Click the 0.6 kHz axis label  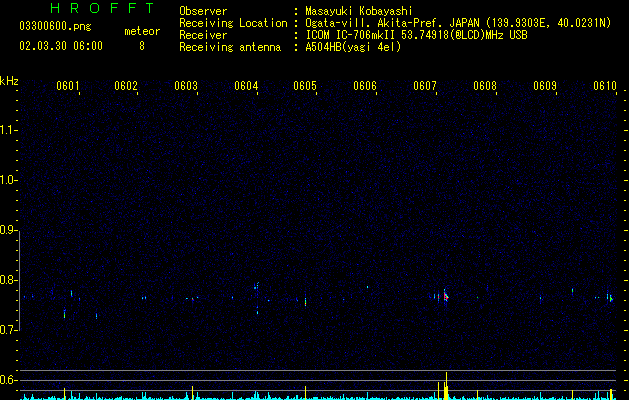click(x=8, y=380)
